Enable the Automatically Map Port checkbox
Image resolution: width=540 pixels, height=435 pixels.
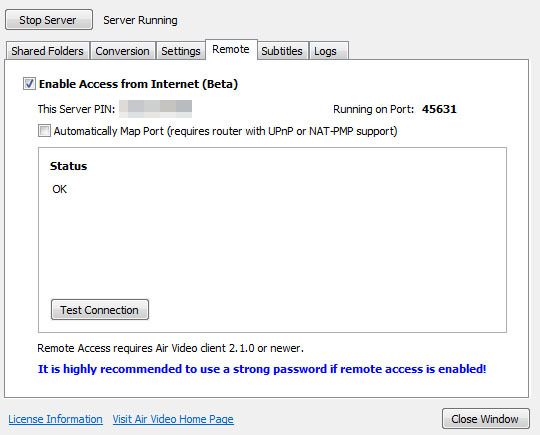tap(44, 131)
